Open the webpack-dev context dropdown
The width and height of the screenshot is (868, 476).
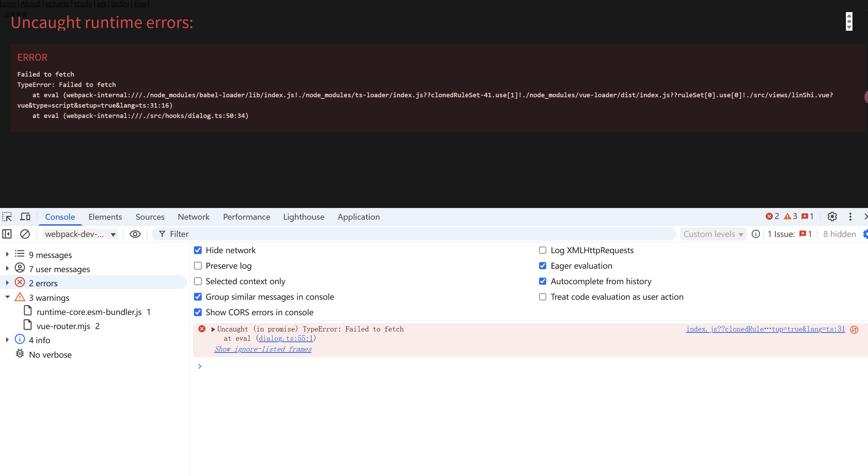(80, 234)
